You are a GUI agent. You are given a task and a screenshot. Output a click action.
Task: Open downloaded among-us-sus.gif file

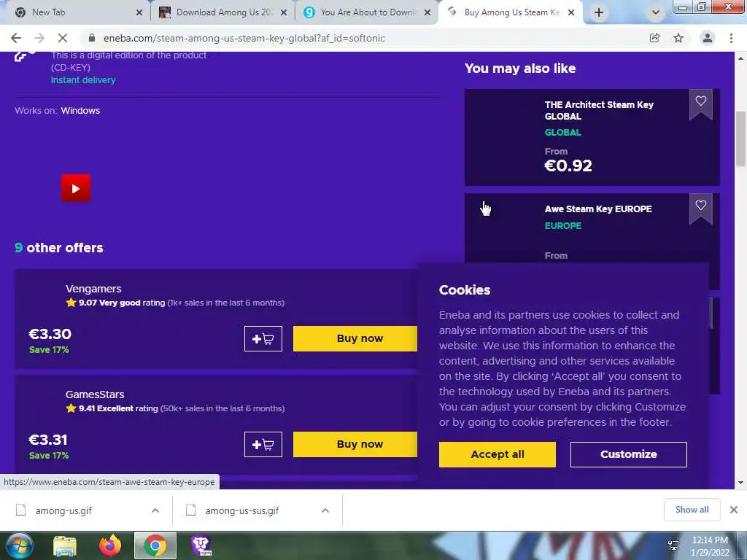(x=242, y=510)
